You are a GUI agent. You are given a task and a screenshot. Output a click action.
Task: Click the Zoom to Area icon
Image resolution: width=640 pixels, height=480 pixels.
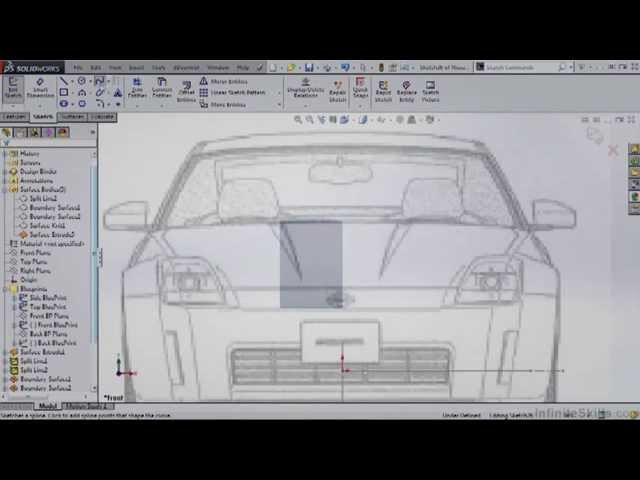coord(310,120)
